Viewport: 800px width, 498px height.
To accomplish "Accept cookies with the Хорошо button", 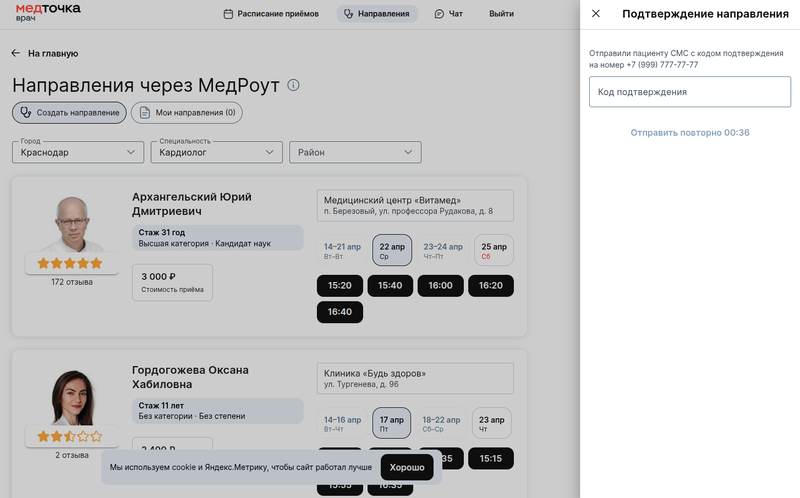I will click(407, 467).
